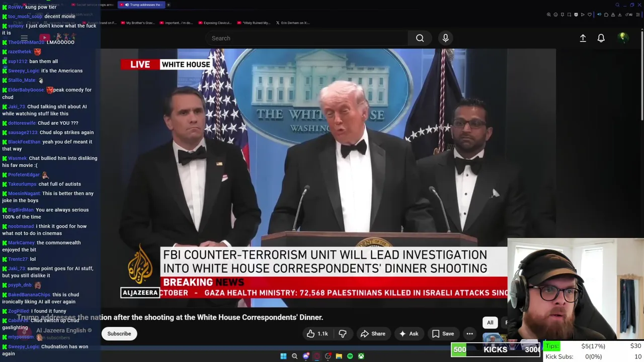Image resolution: width=644 pixels, height=362 pixels.
Task: Click the 'Tips:' overlay label
Action: pyautogui.click(x=552, y=346)
